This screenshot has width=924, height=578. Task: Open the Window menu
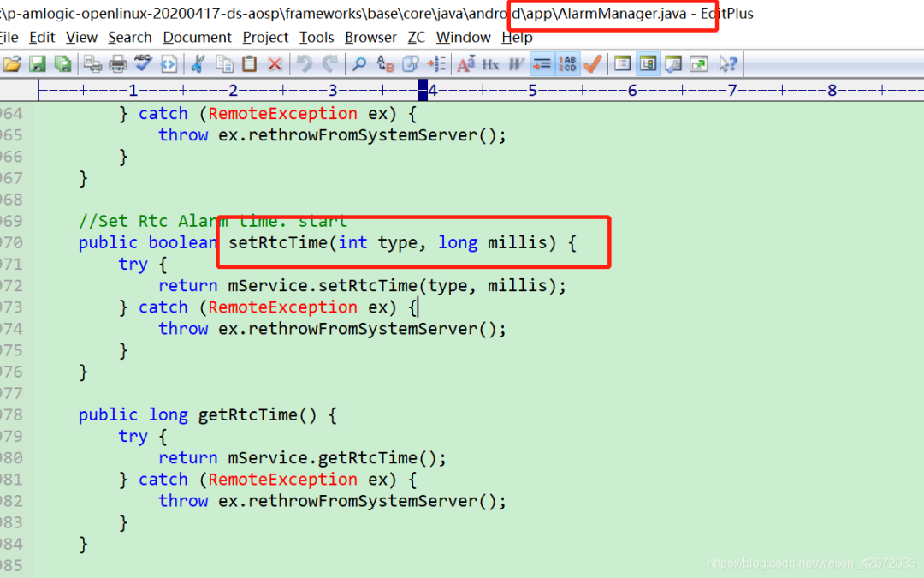pyautogui.click(x=463, y=37)
